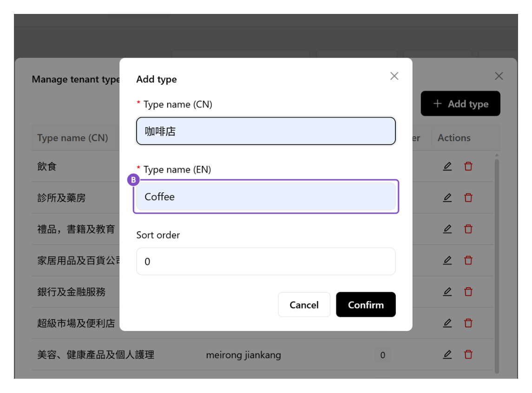Click the meirong jiankang English name cell
This screenshot has height=393, width=532.
pyautogui.click(x=243, y=355)
